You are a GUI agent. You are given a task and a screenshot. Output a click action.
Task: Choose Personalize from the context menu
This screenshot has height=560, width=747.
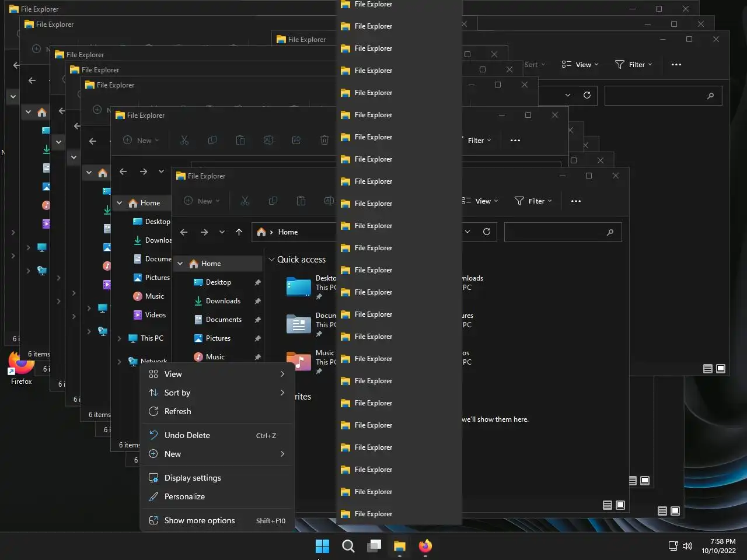click(x=217, y=496)
